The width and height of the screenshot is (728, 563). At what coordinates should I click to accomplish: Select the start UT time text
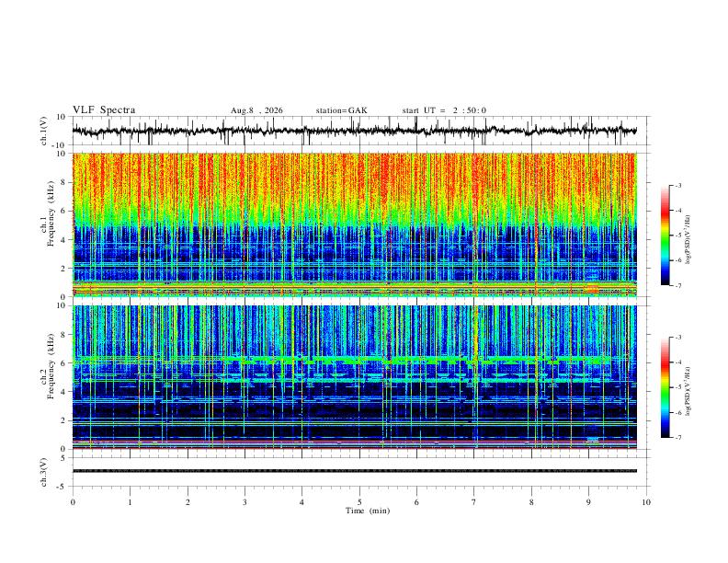coord(444,110)
